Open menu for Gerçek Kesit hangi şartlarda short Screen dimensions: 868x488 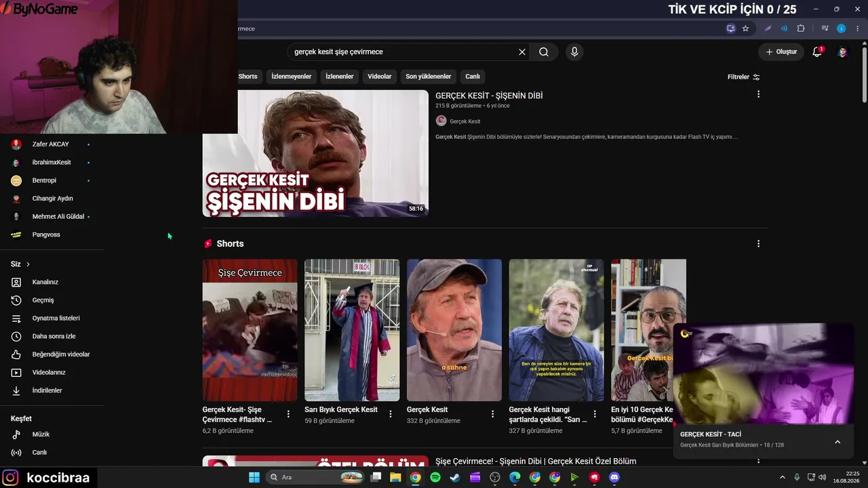click(x=595, y=414)
